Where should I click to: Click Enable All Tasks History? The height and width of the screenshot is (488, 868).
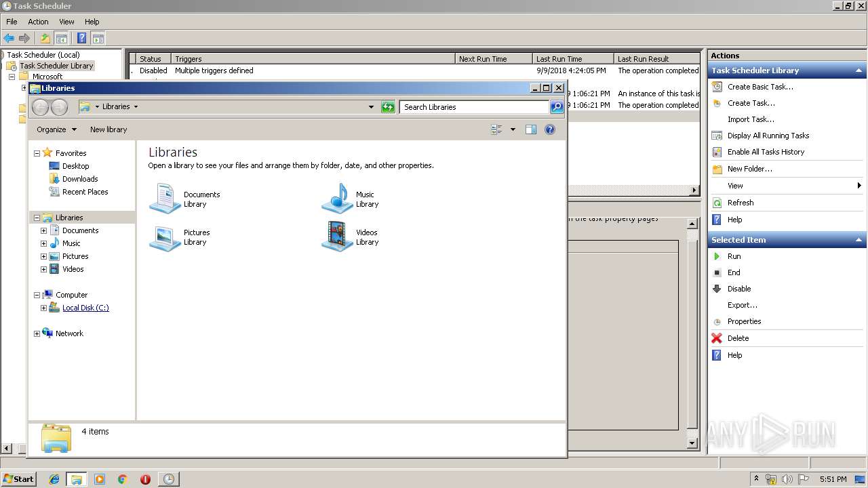(766, 152)
